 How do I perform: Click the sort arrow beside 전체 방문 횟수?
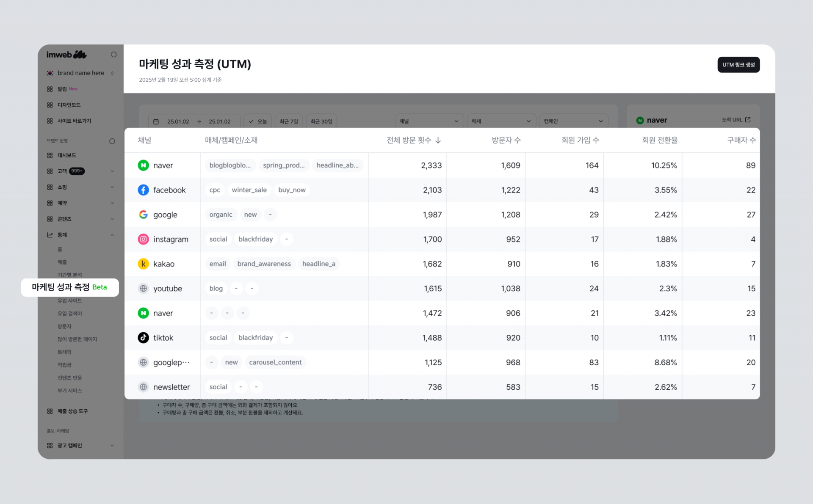[x=438, y=140]
